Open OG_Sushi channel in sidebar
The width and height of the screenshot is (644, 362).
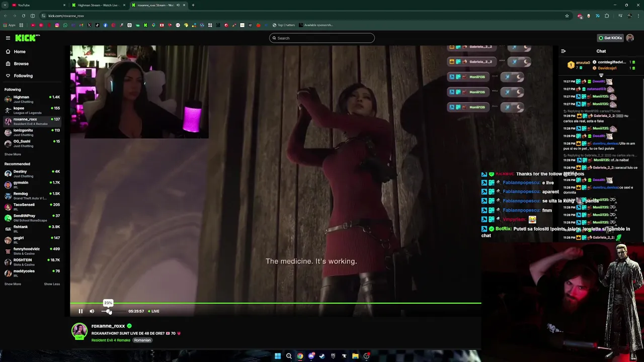(31, 143)
